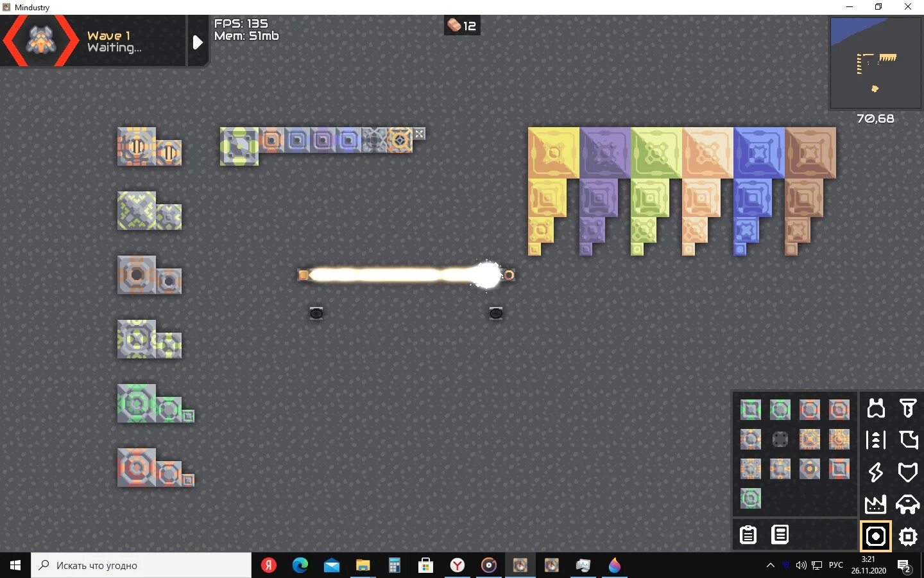Select the left dark unit below the laser
This screenshot has width=924, height=578.
coord(316,313)
